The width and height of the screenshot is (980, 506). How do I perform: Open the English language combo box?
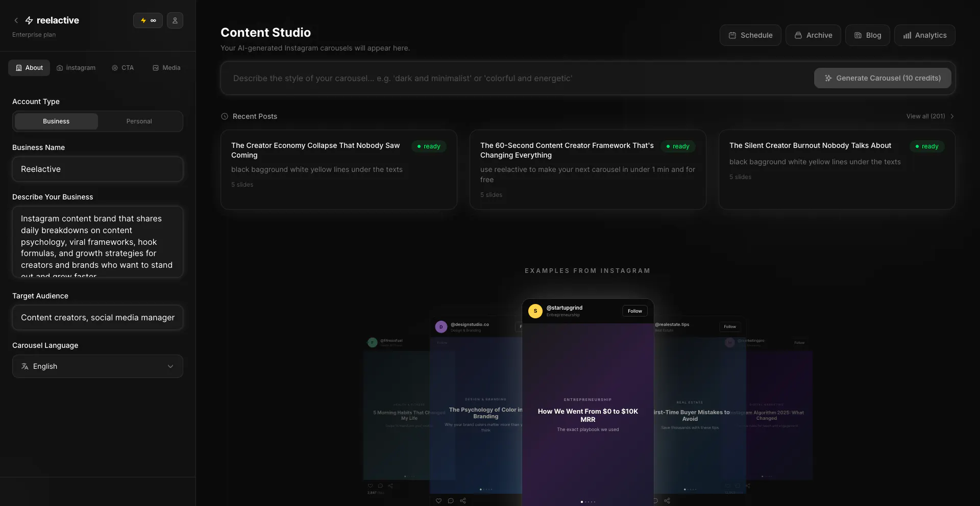click(97, 366)
